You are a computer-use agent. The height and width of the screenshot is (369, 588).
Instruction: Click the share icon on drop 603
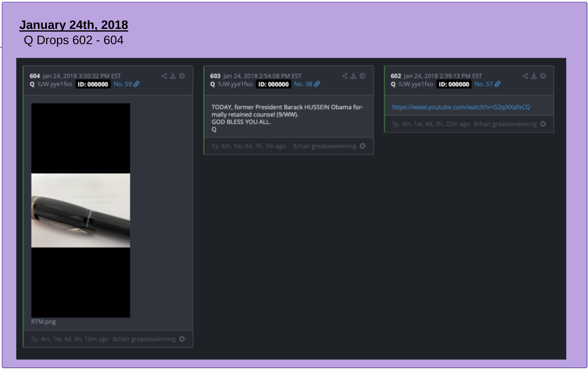[345, 76]
